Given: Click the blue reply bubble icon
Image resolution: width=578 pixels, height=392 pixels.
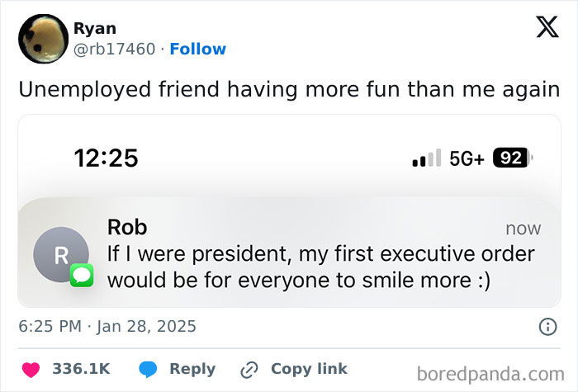Looking at the screenshot, I should click(x=148, y=369).
